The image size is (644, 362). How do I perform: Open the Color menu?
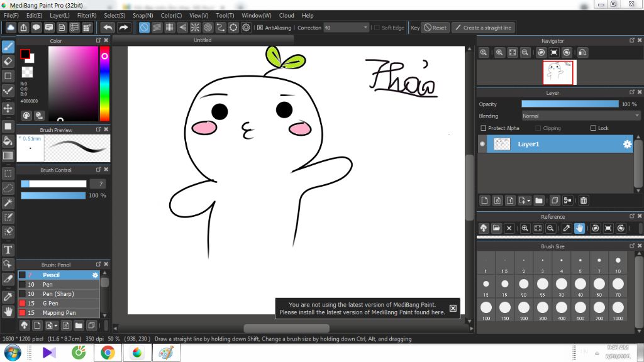coord(171,16)
